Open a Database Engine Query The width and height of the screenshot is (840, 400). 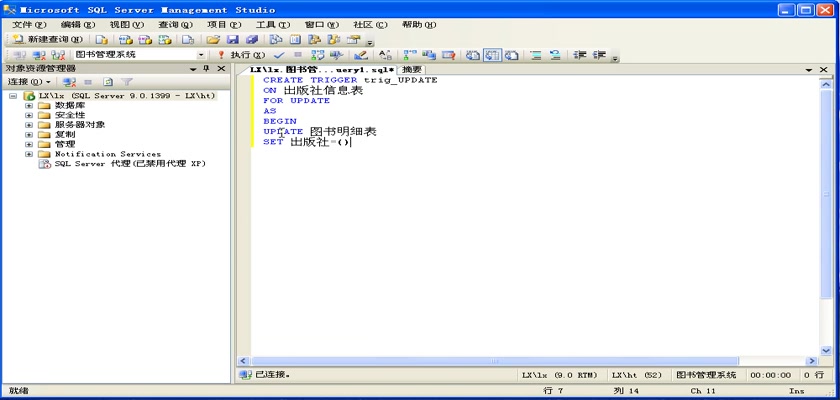pyautogui.click(x=102, y=39)
